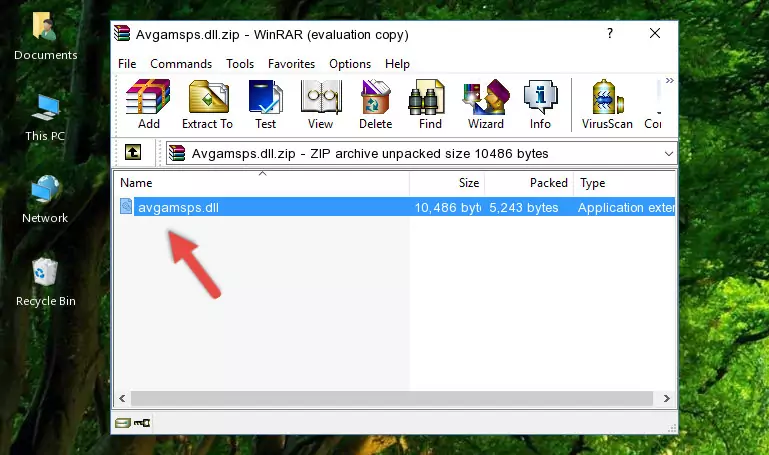Sort files by Packed column
769x455 pixels.
pyautogui.click(x=529, y=183)
